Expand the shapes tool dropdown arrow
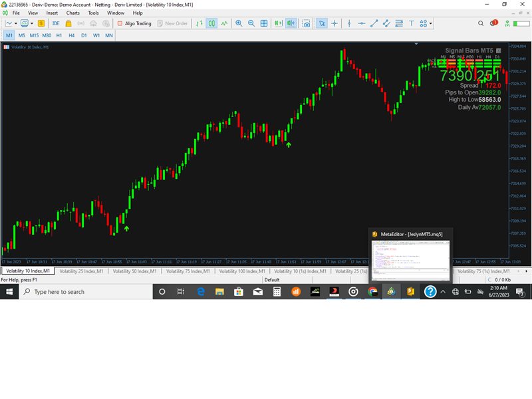The image size is (532, 399). tap(430, 23)
